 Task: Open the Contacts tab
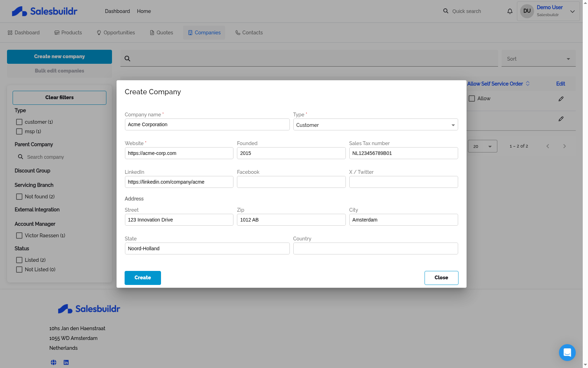point(249,33)
